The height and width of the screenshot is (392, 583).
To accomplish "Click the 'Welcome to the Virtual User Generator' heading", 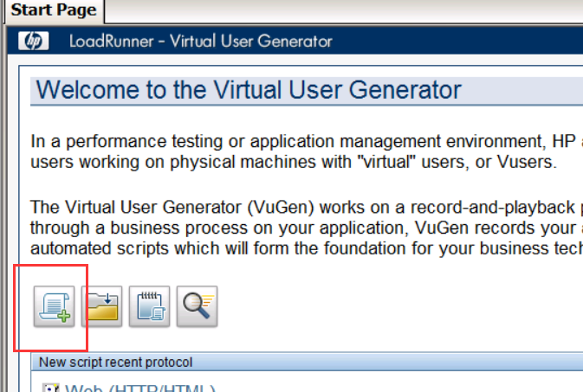I will point(249,90).
